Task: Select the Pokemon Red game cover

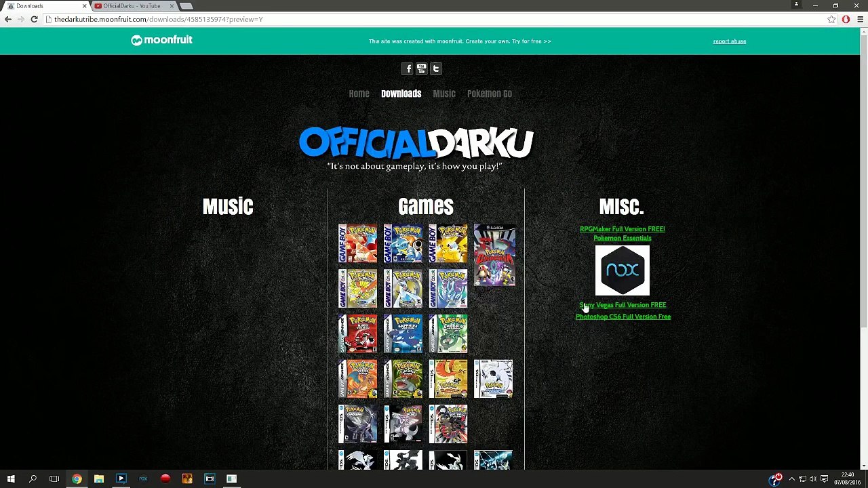Action: point(357,243)
